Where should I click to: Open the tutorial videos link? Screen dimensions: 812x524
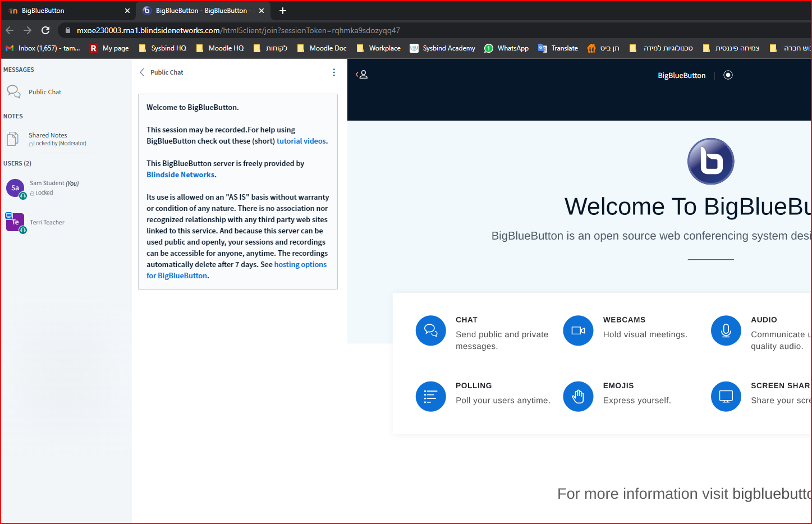click(x=301, y=141)
